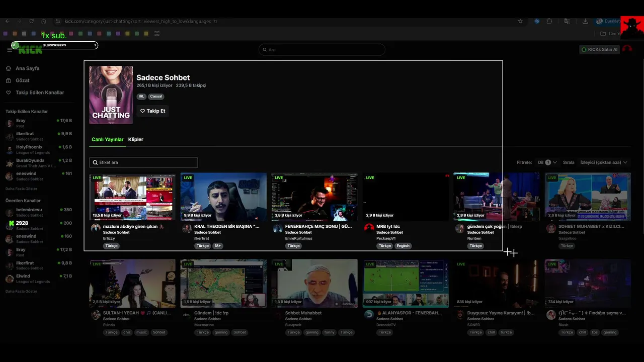Open Just Chatting category cover image
Screen dimensions: 644x362
pyautogui.click(x=111, y=95)
